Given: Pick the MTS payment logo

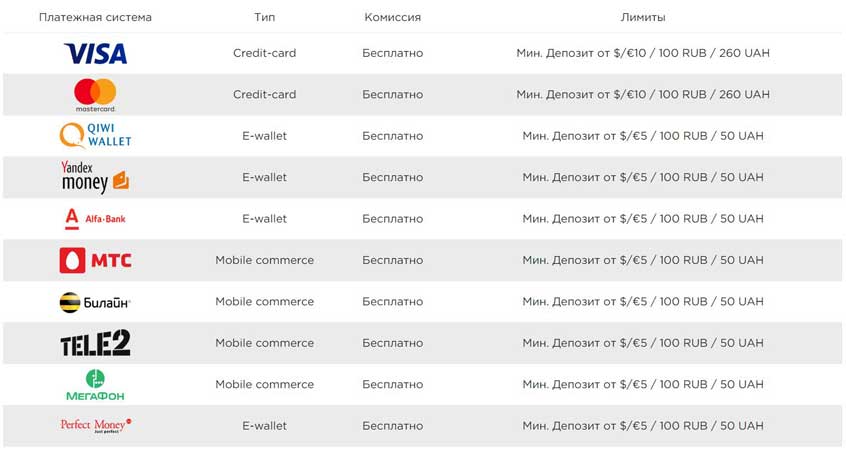Looking at the screenshot, I should [95, 260].
